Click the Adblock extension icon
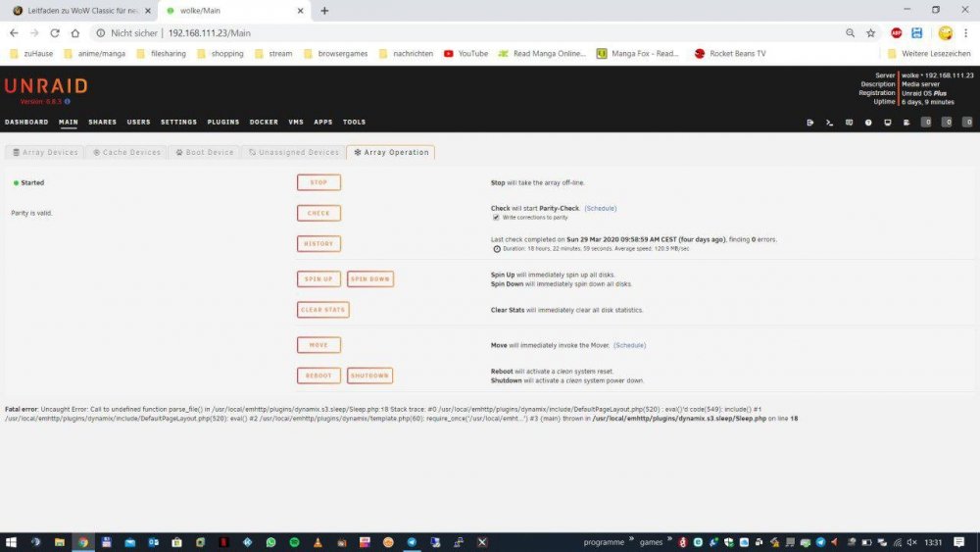This screenshot has height=552, width=980. click(897, 33)
